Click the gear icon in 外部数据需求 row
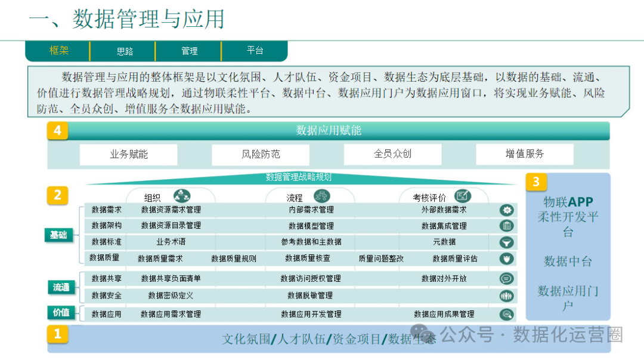644x360 pixels. (x=507, y=210)
